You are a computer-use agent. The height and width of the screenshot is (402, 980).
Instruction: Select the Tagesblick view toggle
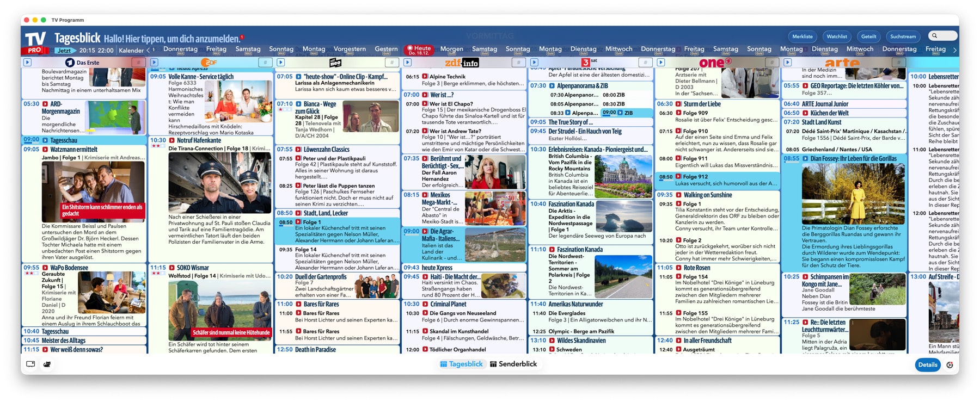[x=461, y=364]
